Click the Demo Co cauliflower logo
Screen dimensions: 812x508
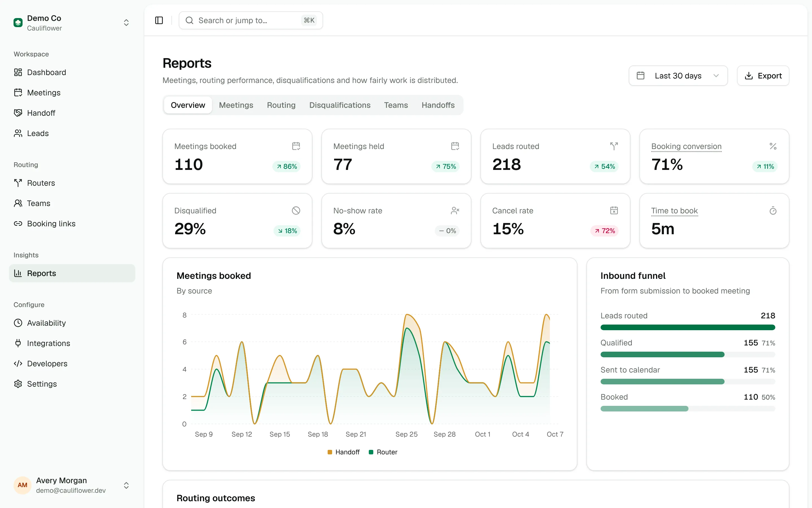[18, 23]
